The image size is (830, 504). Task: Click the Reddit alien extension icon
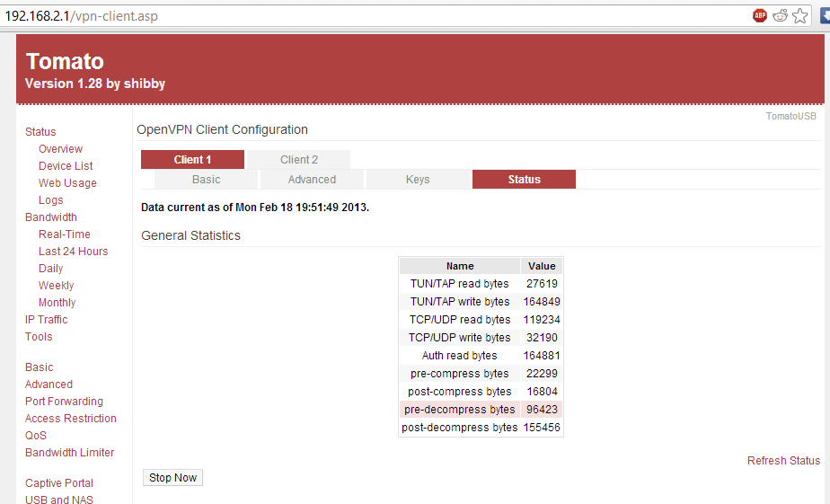pyautogui.click(x=781, y=16)
